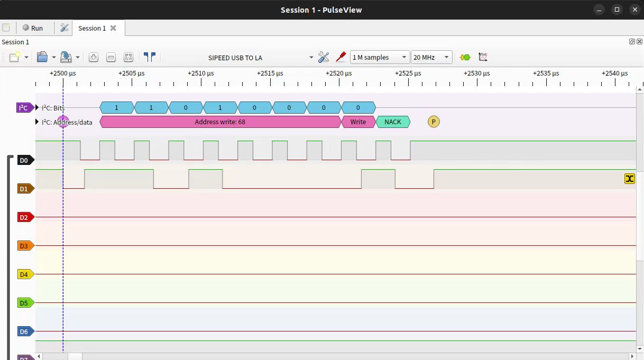Open the 20 MHz sample rate dropdown
644x360 pixels.
(x=431, y=57)
